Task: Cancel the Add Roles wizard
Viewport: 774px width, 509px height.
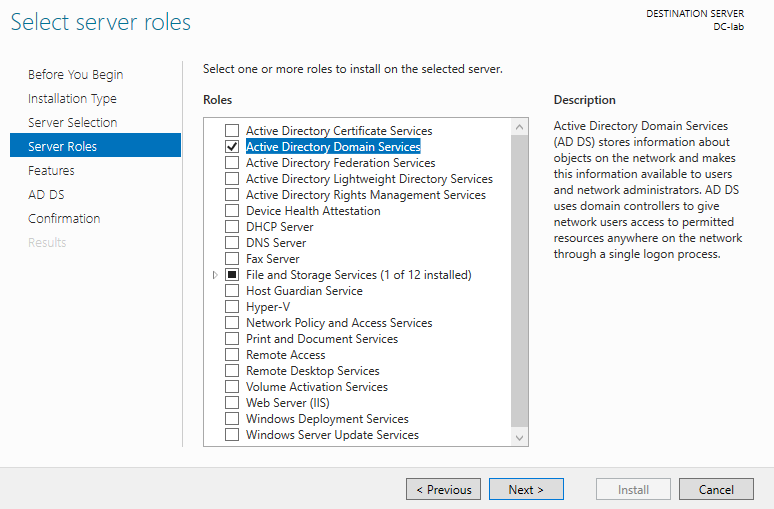Action: 716,489
